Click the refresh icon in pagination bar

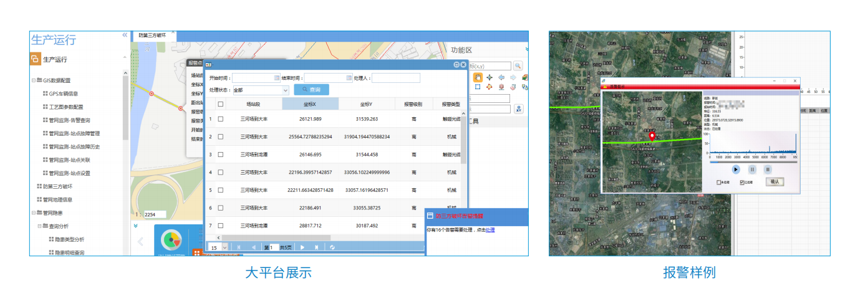click(332, 247)
